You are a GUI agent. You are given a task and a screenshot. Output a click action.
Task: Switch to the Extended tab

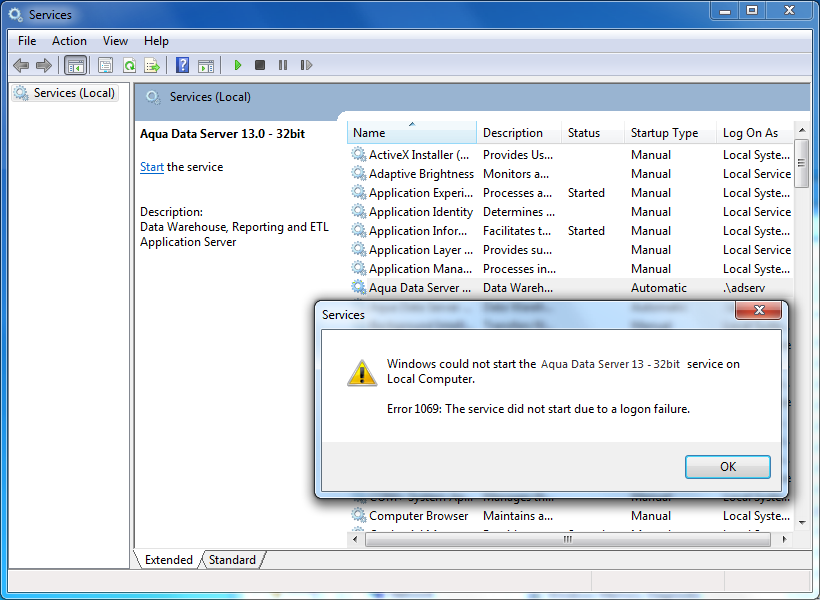(x=168, y=560)
